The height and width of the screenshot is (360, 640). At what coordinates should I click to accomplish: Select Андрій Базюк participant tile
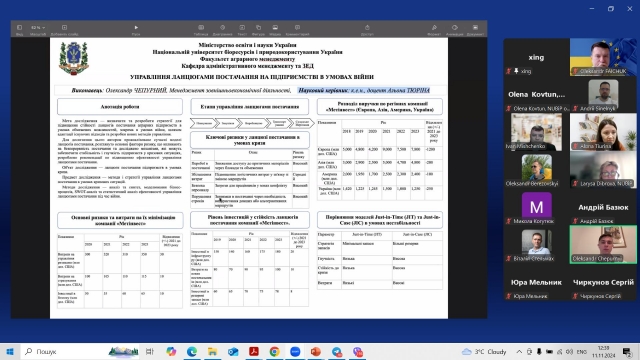coord(603,207)
